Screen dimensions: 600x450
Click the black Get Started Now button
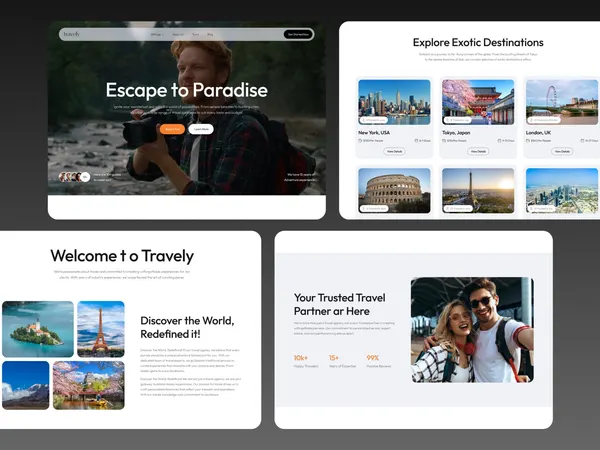[x=298, y=34]
